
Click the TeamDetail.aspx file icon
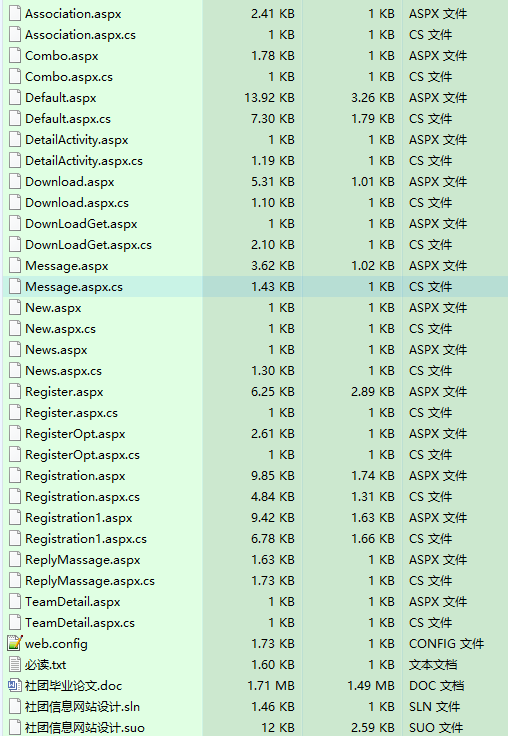tap(15, 601)
